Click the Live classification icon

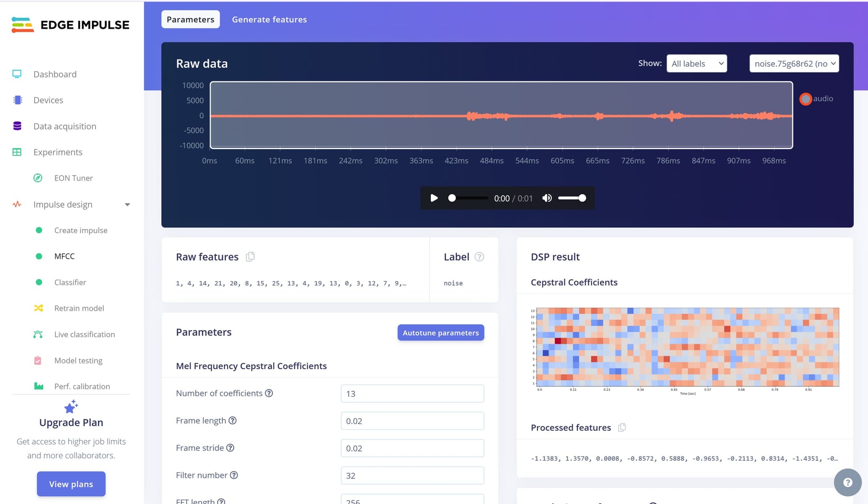[38, 334]
